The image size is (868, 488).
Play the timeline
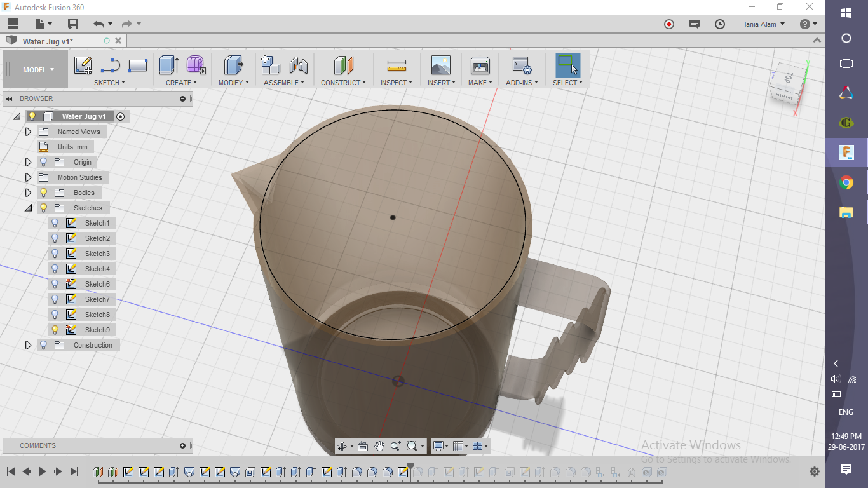[x=42, y=471]
